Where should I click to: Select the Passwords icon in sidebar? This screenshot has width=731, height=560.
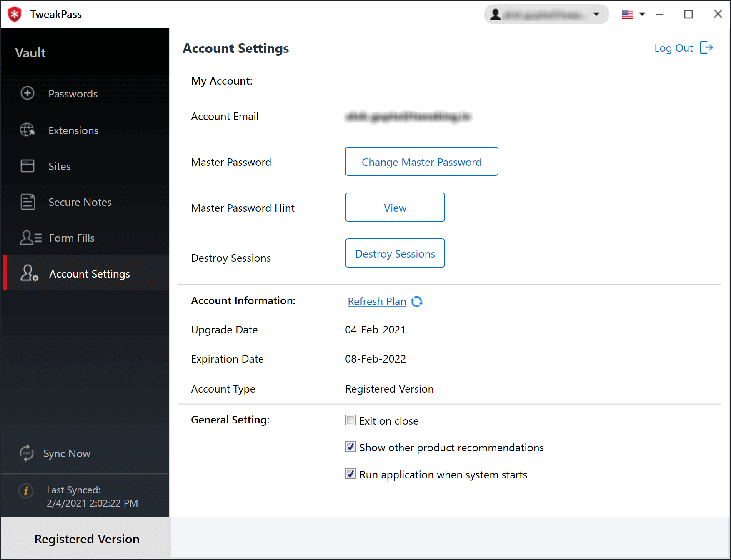[x=27, y=93]
